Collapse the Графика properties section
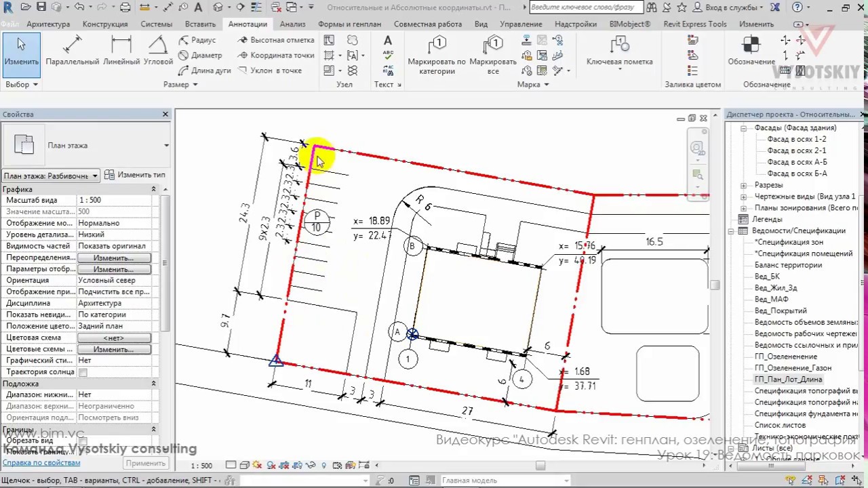The image size is (868, 488). (x=153, y=189)
